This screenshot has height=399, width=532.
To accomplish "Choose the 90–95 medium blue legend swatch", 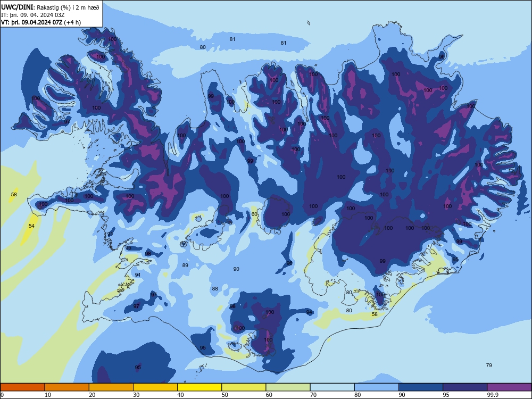I will click(x=421, y=387).
